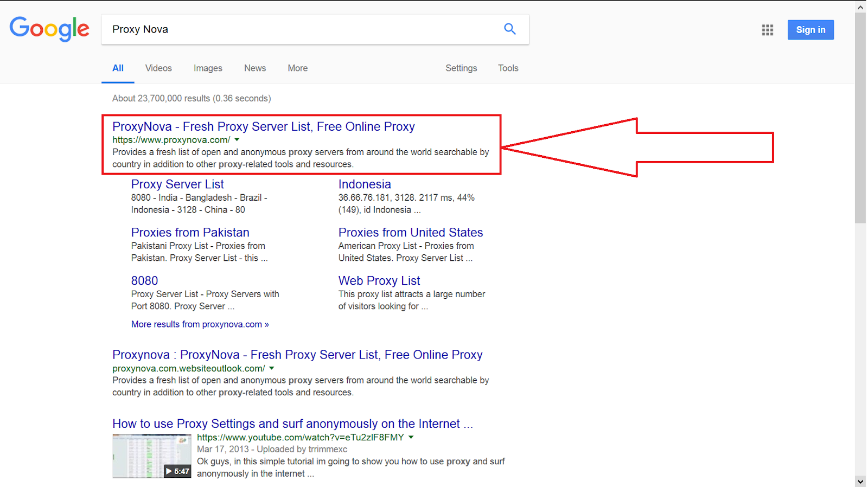Click 'Proxy Servers with Port 8080' snippet text
Viewport: 868px width, 487px height.
[205, 300]
